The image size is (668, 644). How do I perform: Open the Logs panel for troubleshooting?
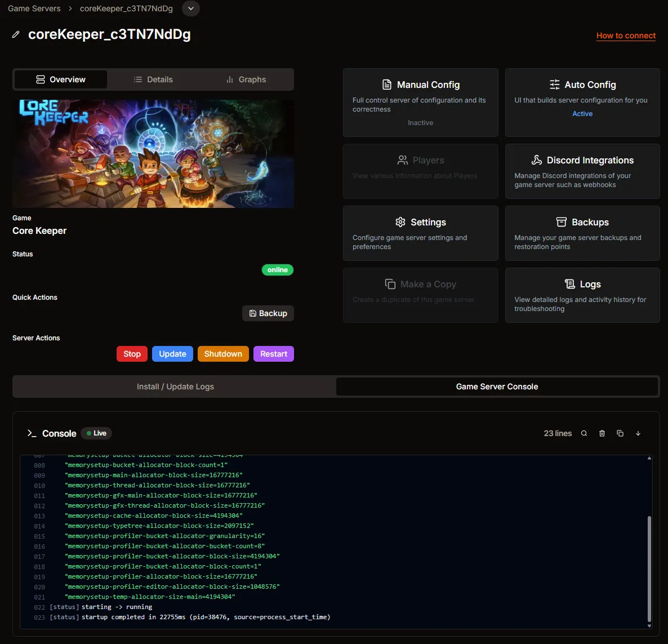(x=582, y=295)
